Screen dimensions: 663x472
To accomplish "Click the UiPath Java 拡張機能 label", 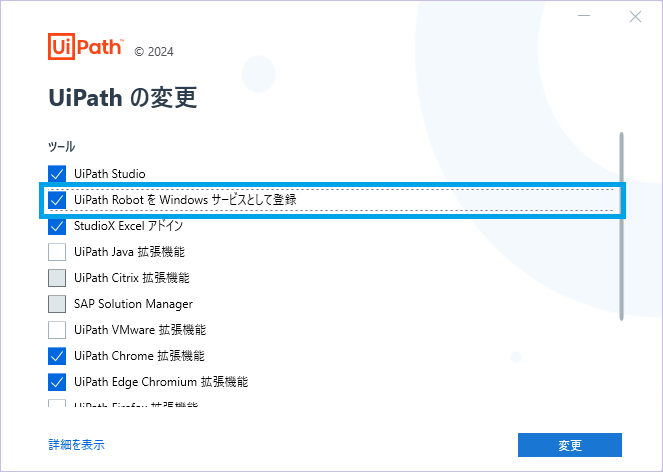I will point(129,252).
